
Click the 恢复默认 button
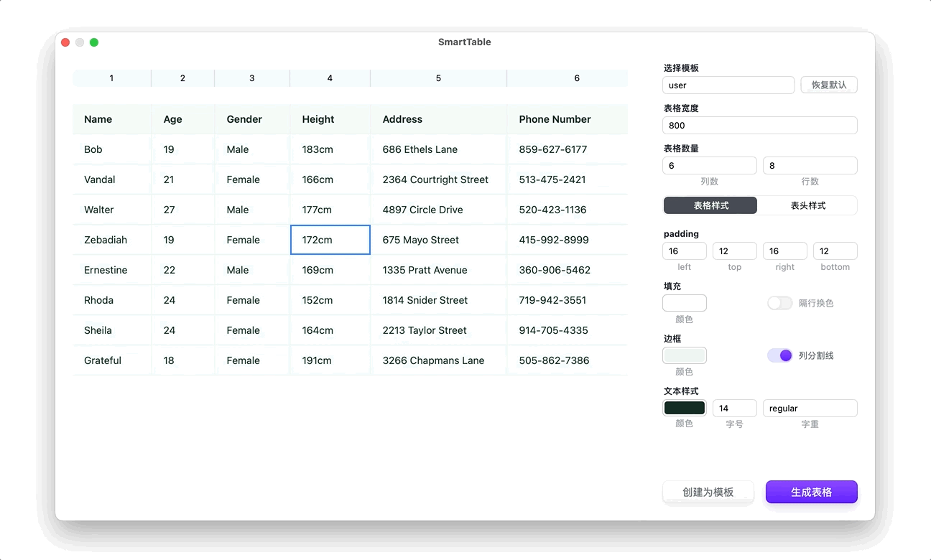pyautogui.click(x=829, y=85)
